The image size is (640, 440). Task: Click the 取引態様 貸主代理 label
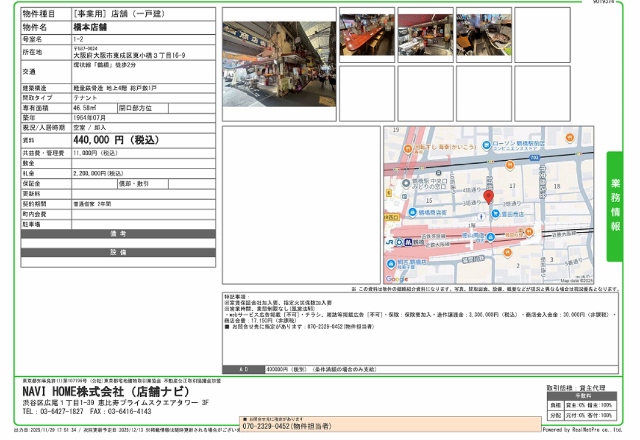coord(577,386)
